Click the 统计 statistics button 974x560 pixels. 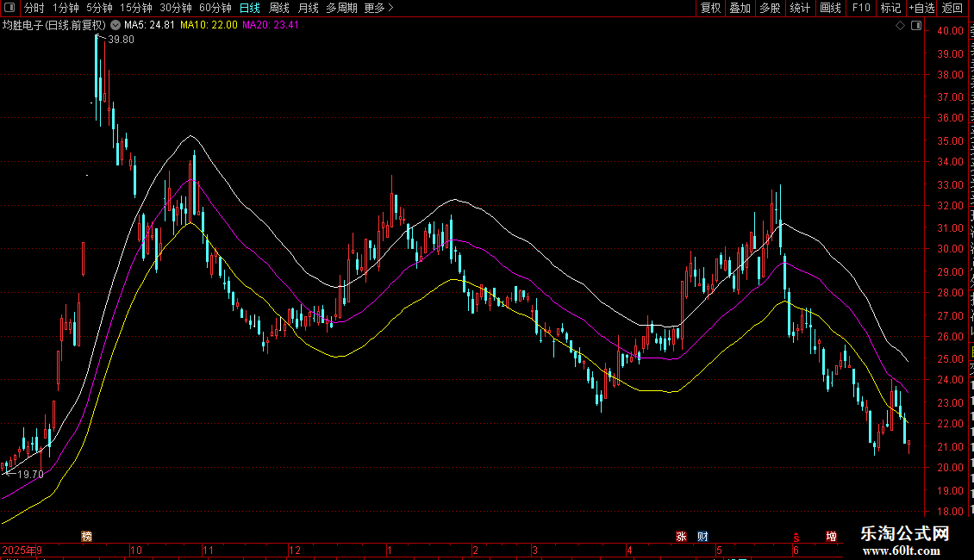pos(799,8)
